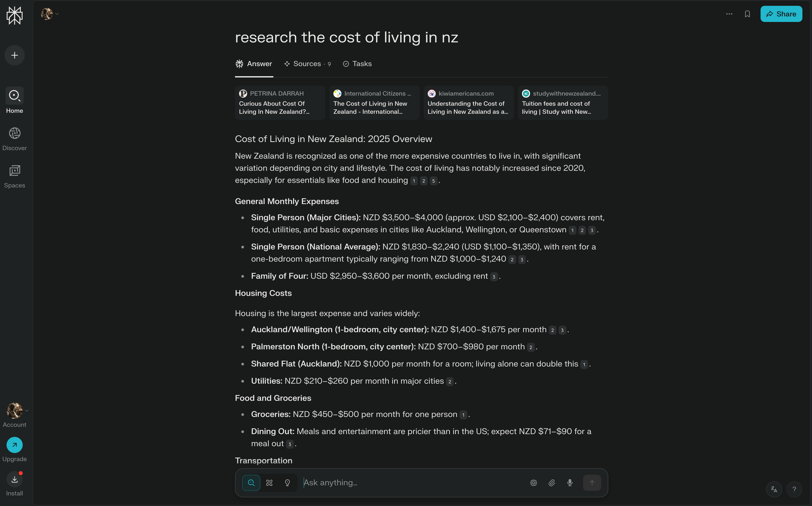Switch to Research mode icon in input bar

point(269,482)
